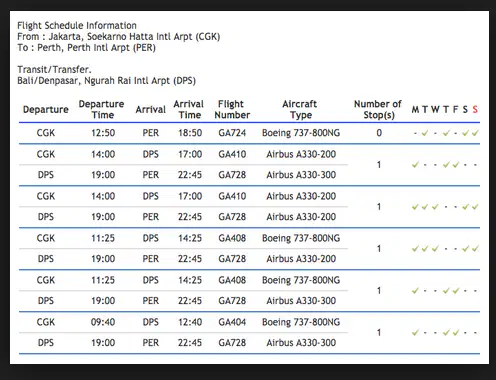Image resolution: width=496 pixels, height=380 pixels.
Task: Click the Aircraft Type column header
Action: (300, 109)
